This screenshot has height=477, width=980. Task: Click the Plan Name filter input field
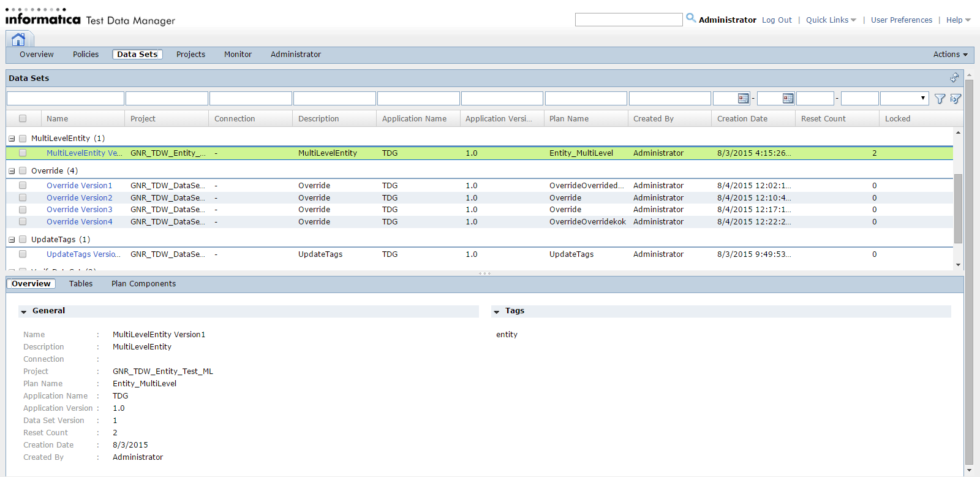[x=586, y=98]
